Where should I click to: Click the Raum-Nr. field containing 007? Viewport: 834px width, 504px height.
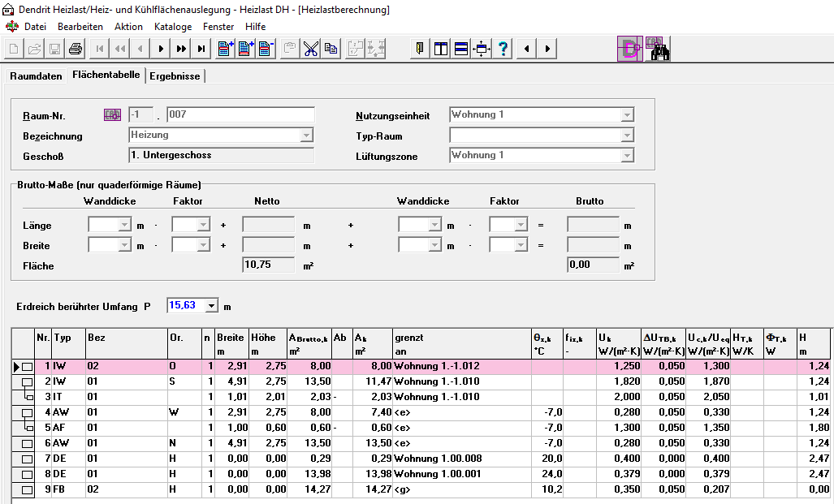pyautogui.click(x=241, y=114)
